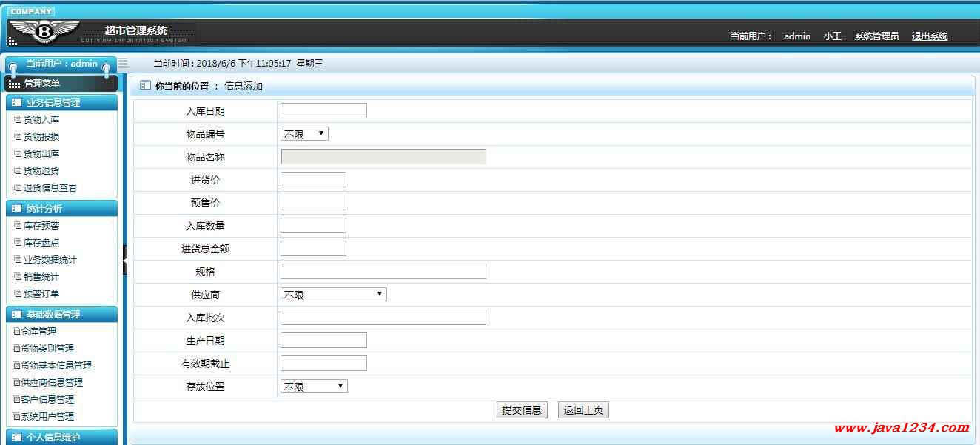This screenshot has height=445, width=980.
Task: Open 销售统计 in the sidebar
Action: 41,277
